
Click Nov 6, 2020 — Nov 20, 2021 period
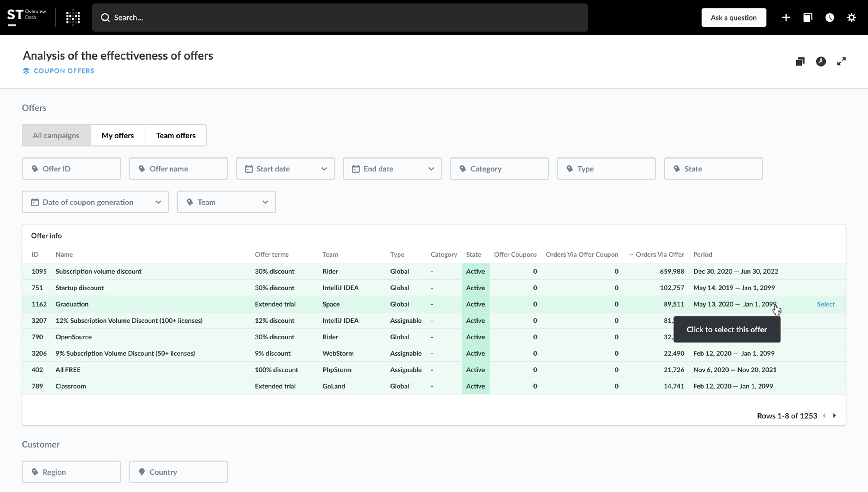[735, 370]
